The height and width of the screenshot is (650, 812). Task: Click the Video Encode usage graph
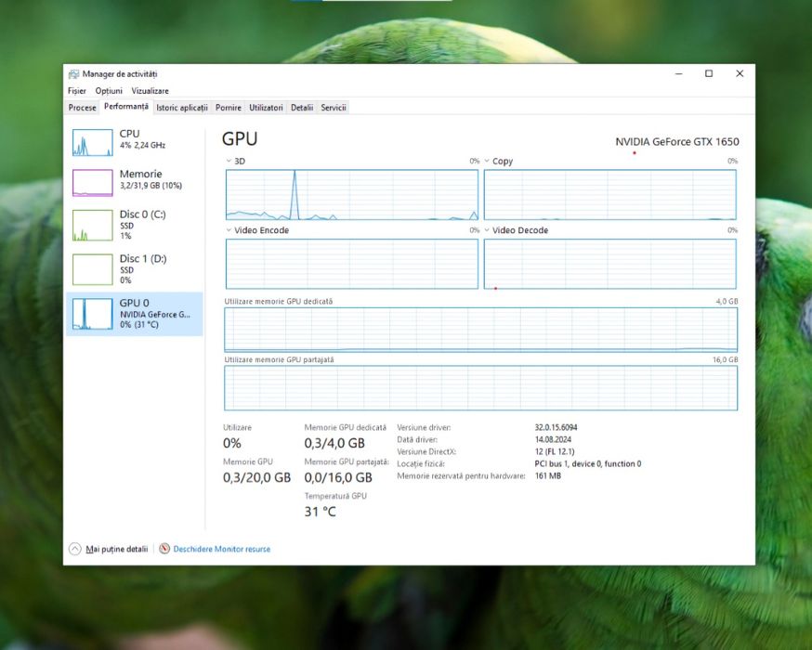point(351,264)
